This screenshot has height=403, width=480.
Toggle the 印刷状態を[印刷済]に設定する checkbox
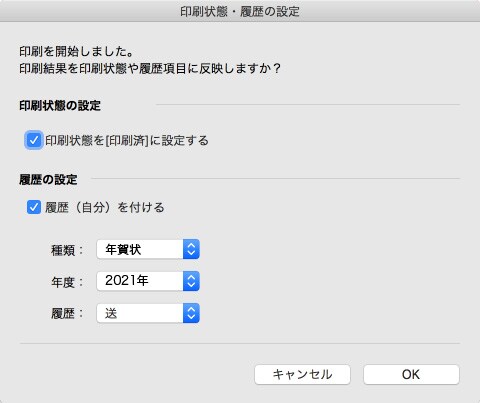tap(34, 140)
